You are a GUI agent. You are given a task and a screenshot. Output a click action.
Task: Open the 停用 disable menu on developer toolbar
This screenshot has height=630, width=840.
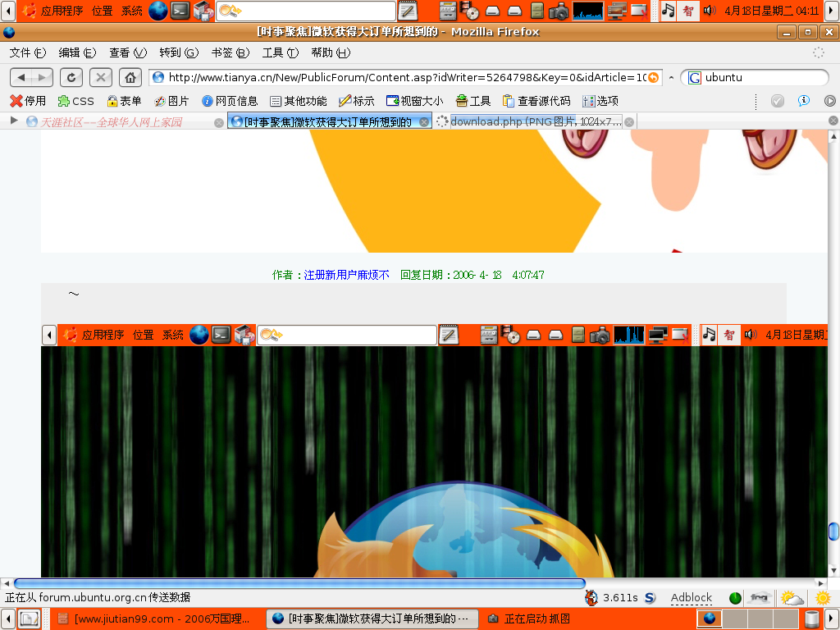point(28,101)
